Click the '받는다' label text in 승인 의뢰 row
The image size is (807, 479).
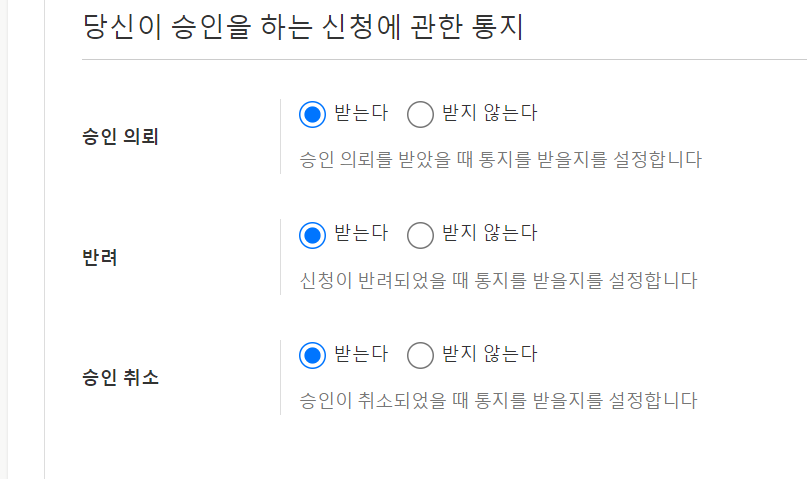pos(361,113)
